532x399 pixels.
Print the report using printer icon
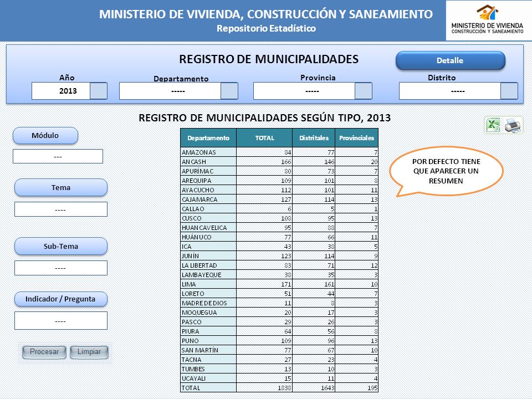point(513,125)
